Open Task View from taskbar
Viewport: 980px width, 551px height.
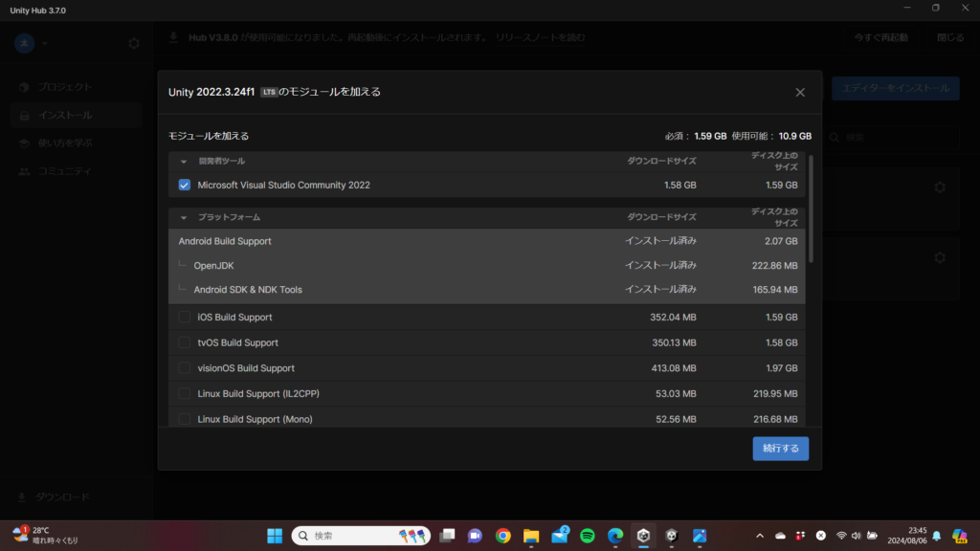tap(447, 536)
